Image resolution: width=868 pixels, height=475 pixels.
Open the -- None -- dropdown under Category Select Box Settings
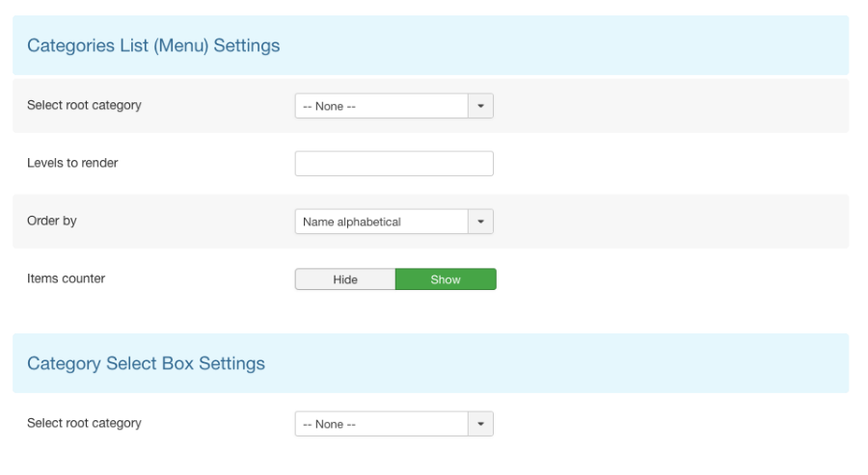click(x=394, y=424)
